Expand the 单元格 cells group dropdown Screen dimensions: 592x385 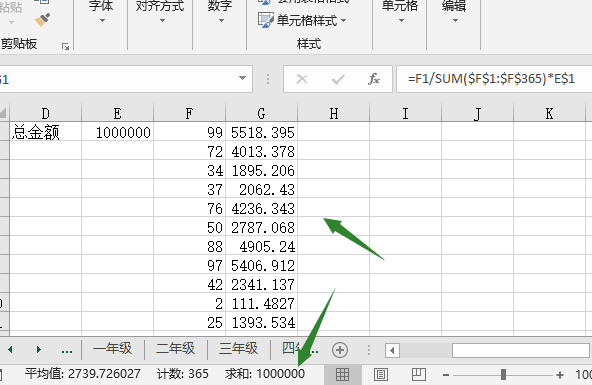pos(400,21)
